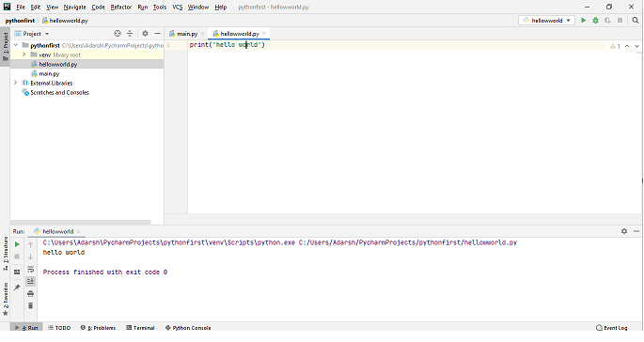Stop process in Run panel
Screen dimensions: 644x342
pos(17,256)
